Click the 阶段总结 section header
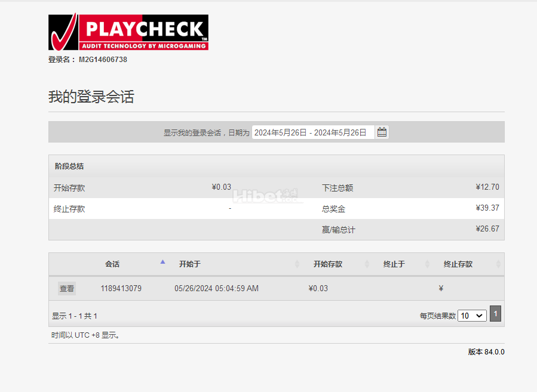This screenshot has height=392, width=537. pyautogui.click(x=69, y=166)
